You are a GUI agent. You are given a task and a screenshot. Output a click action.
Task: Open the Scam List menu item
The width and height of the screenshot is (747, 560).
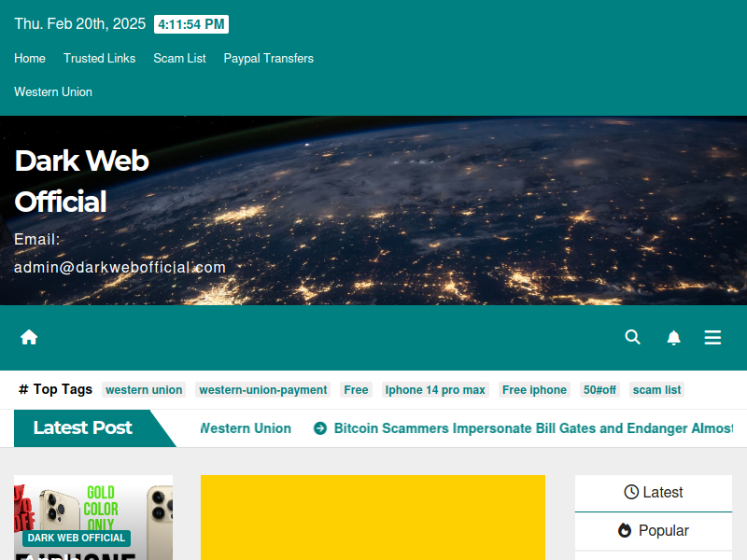coord(179,59)
